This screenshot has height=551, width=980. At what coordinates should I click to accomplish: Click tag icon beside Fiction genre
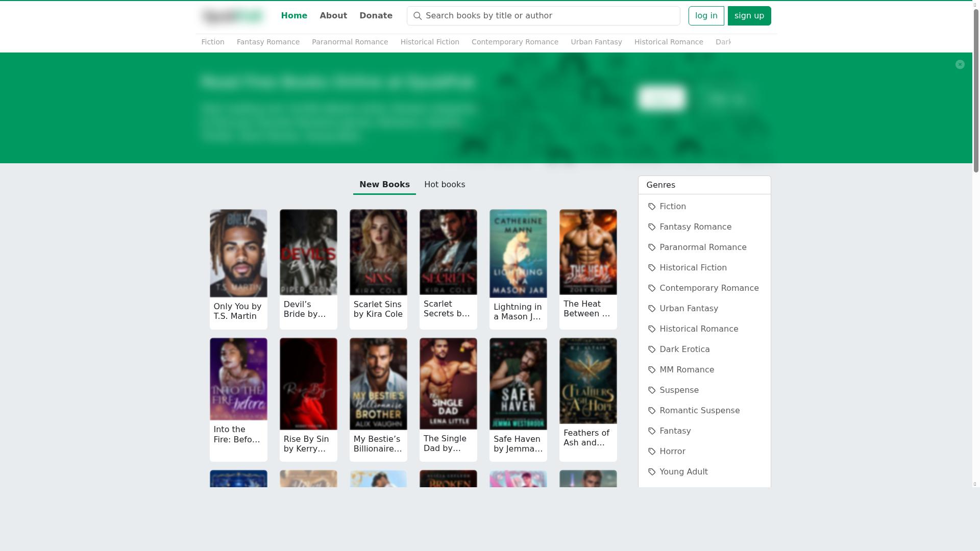tap(652, 207)
